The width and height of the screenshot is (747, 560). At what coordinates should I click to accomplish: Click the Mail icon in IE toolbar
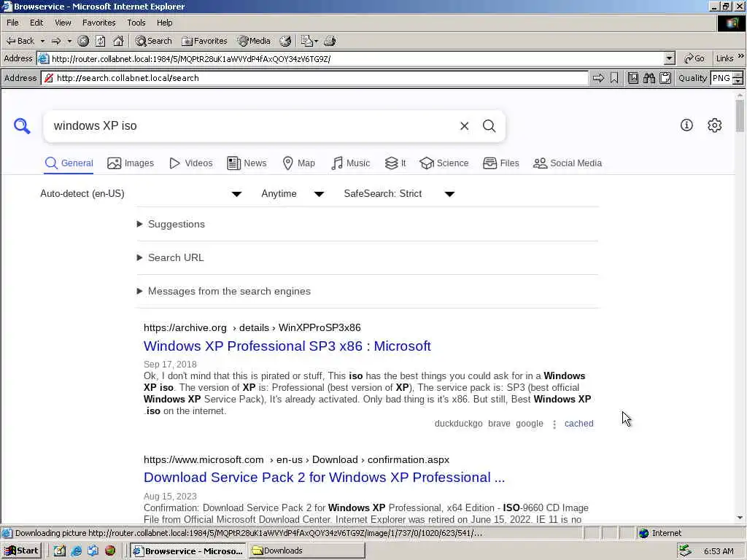tap(309, 41)
